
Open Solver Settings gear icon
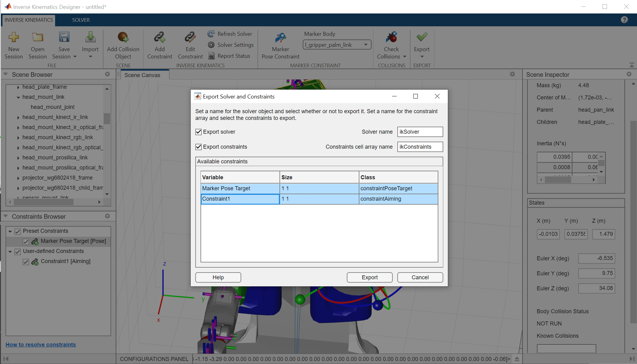tap(211, 45)
